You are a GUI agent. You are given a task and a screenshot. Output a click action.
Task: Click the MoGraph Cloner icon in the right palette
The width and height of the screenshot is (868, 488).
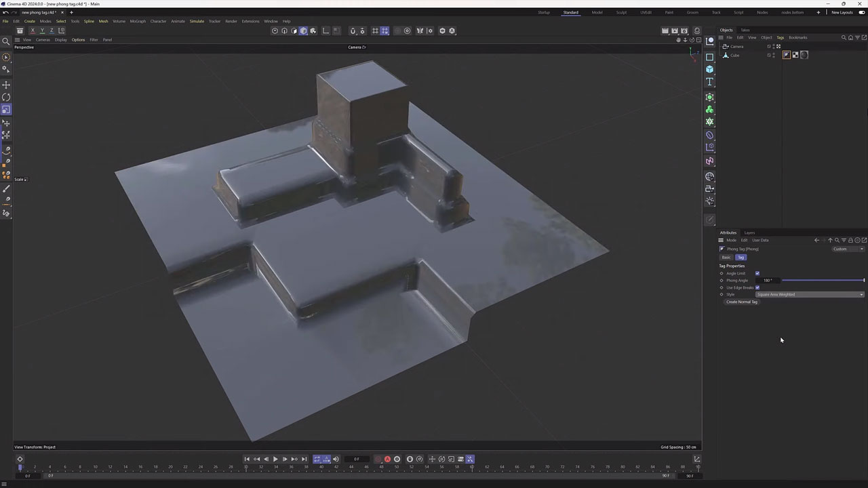709,109
